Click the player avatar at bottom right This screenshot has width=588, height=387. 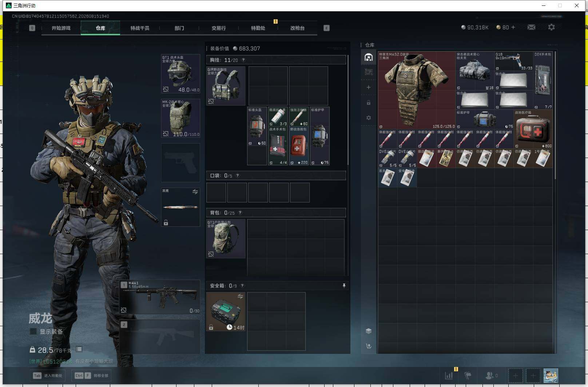tap(551, 375)
